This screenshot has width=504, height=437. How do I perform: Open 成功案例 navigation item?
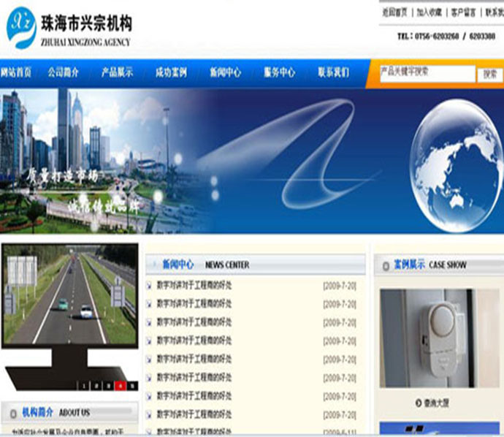171,73
